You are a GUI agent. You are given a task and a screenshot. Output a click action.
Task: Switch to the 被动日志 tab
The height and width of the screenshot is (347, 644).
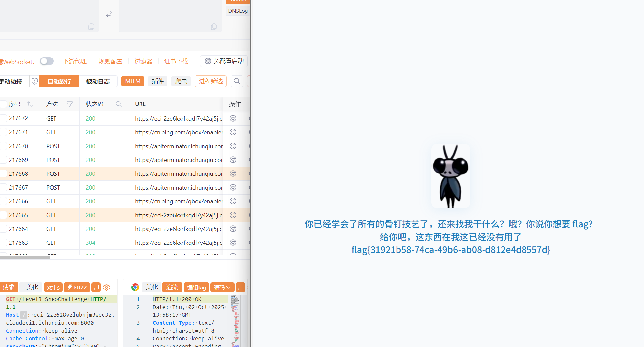pos(98,81)
